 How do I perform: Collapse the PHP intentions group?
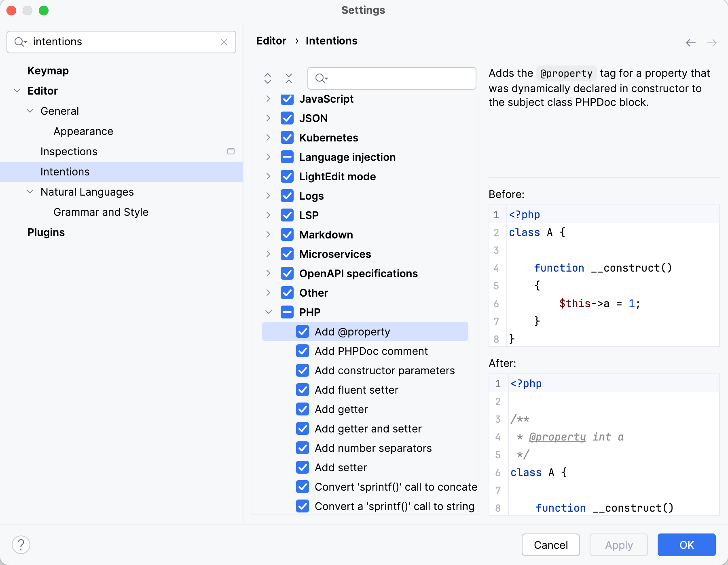[x=269, y=312]
